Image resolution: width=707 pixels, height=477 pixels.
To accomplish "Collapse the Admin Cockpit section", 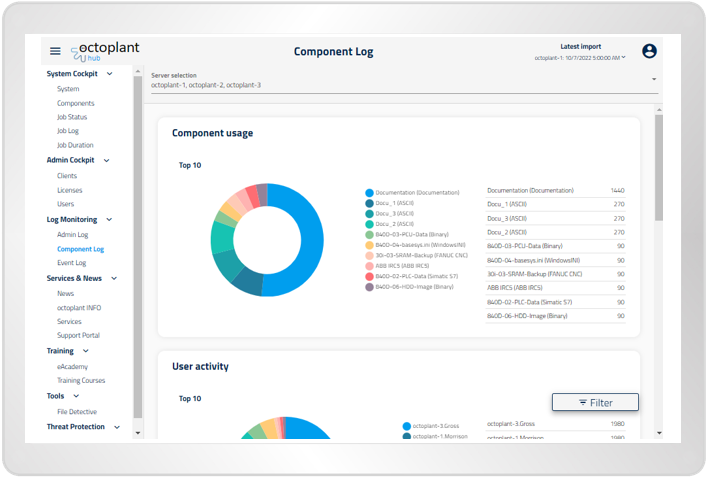I will [x=106, y=160].
